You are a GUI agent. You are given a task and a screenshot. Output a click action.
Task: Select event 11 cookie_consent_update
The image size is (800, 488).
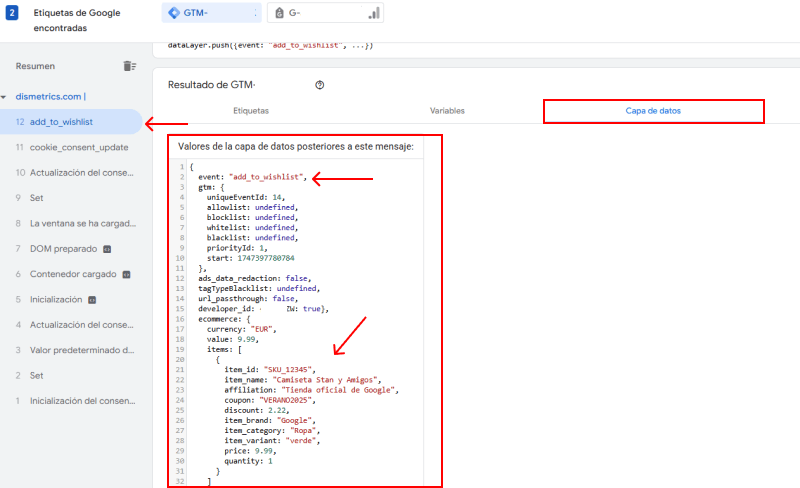click(71, 148)
